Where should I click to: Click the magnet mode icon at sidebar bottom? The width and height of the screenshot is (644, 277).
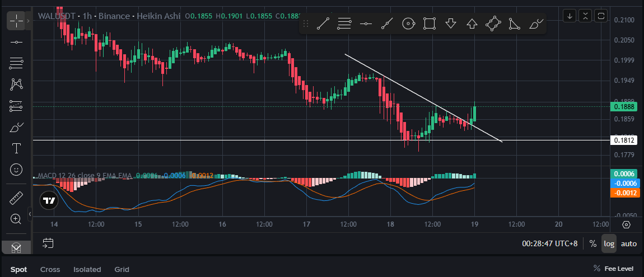click(16, 247)
